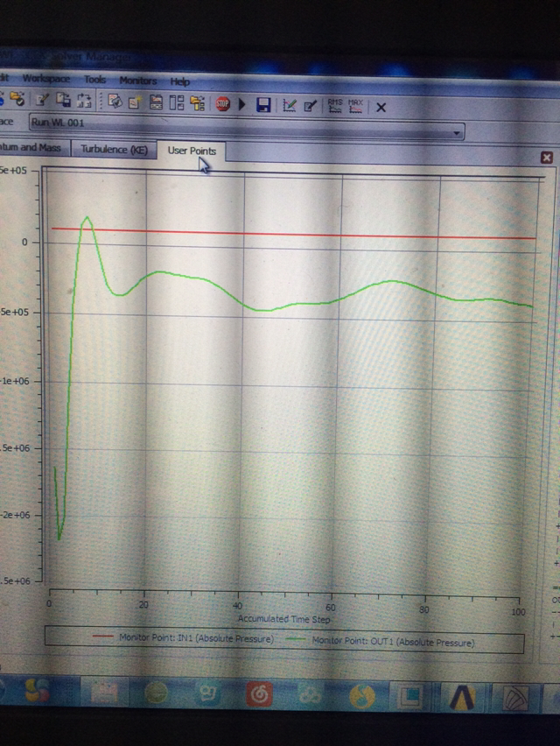Open the Monitors menu
The height and width of the screenshot is (746, 560).
(x=138, y=81)
